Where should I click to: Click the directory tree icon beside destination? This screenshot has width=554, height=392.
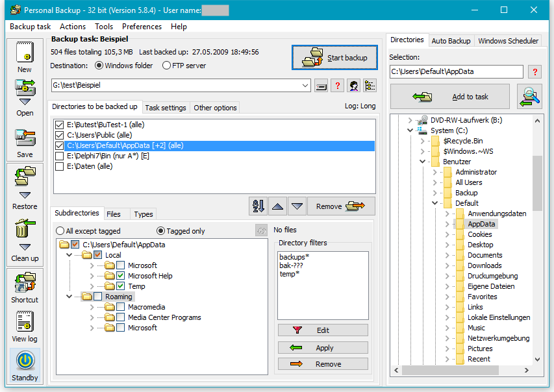[370, 86]
